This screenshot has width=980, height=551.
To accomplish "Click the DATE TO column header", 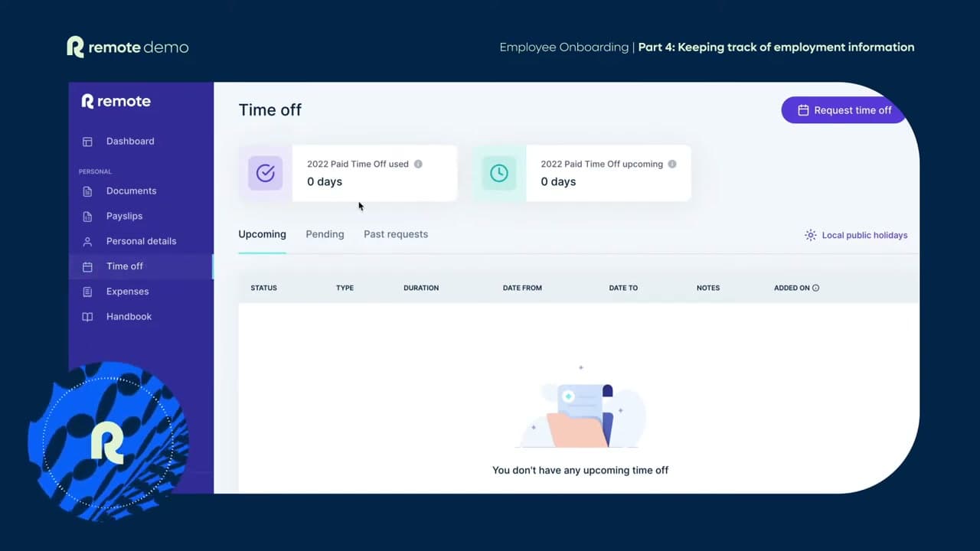I will tap(623, 289).
